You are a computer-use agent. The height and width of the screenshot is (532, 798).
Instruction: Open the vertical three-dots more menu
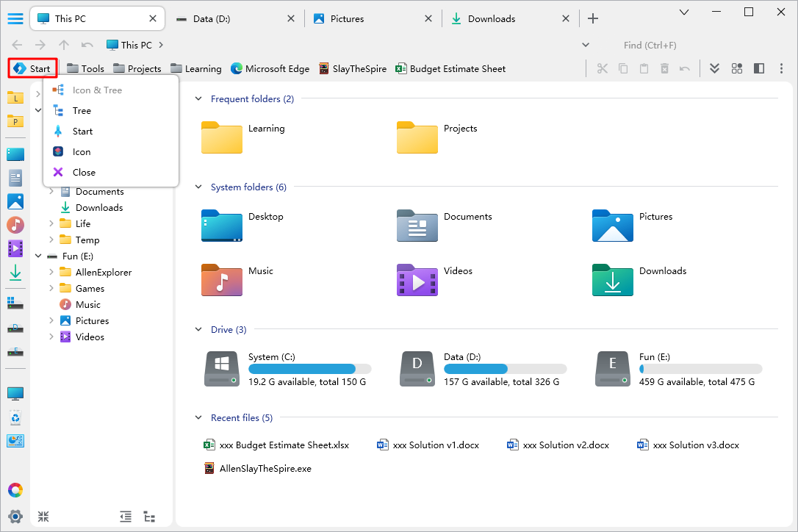coord(780,68)
